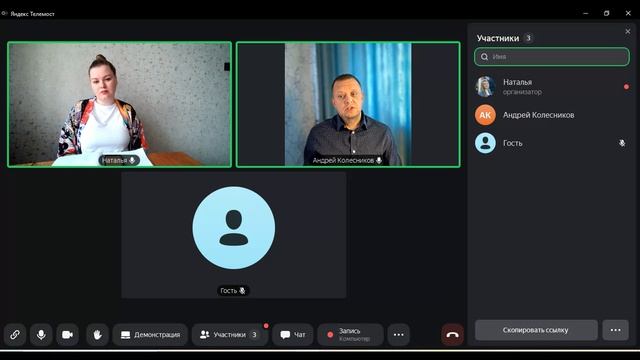The height and width of the screenshot is (360, 640).
Task: Select Наталья's video tile
Action: [x=120, y=104]
